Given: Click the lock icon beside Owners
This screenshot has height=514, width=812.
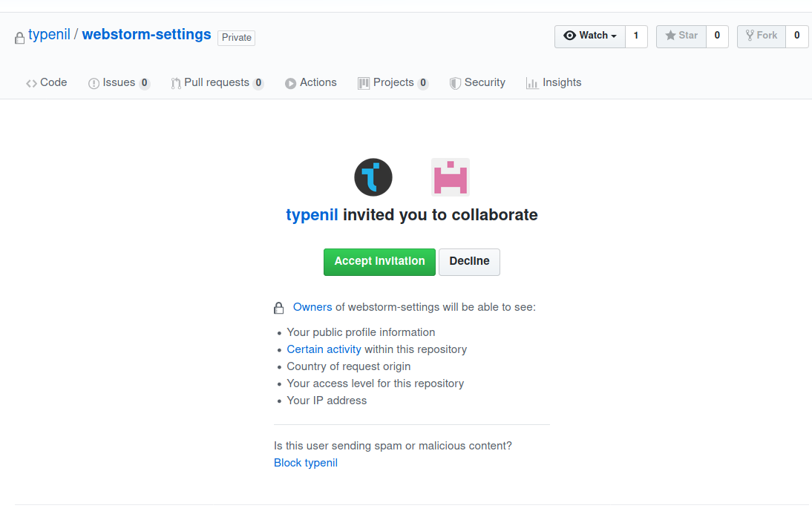Looking at the screenshot, I should tap(278, 308).
